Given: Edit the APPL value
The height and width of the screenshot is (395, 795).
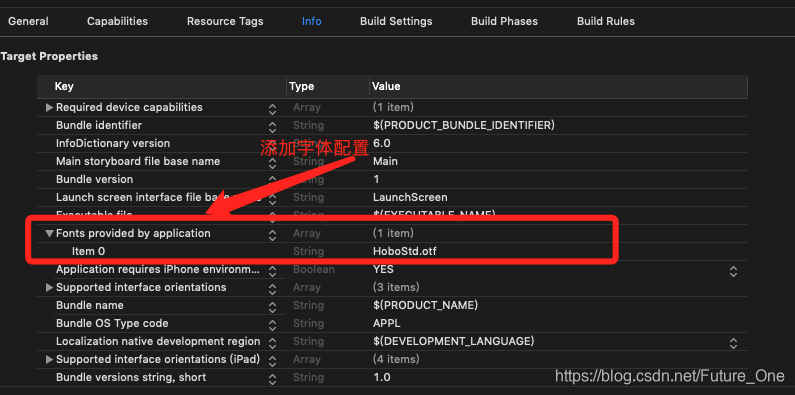Looking at the screenshot, I should click(386, 324).
